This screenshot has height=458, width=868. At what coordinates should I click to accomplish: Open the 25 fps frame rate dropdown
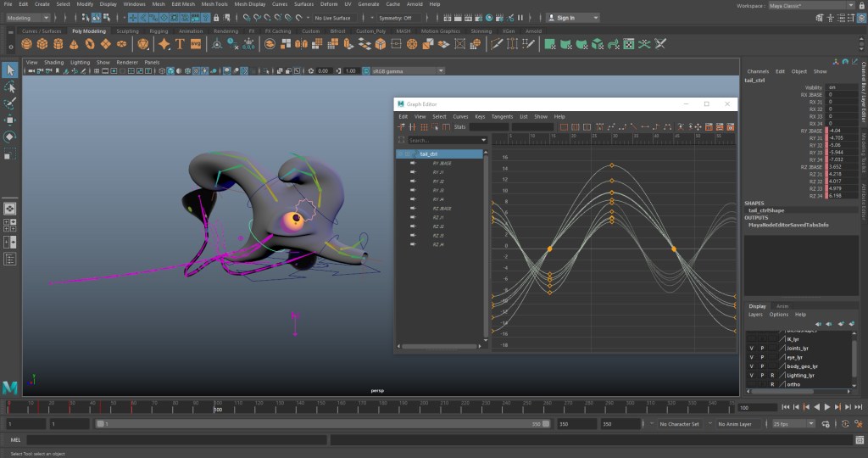(791, 423)
